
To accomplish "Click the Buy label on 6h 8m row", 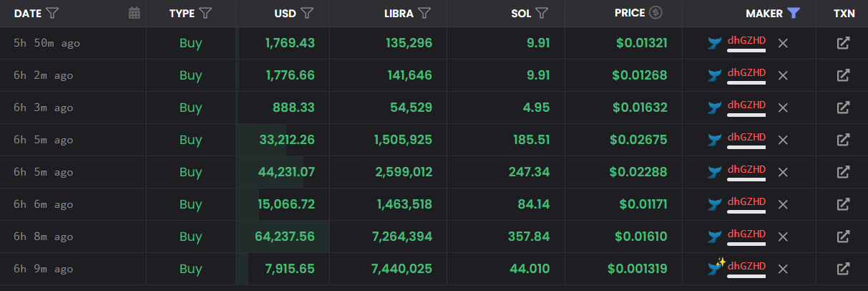I will [x=191, y=237].
